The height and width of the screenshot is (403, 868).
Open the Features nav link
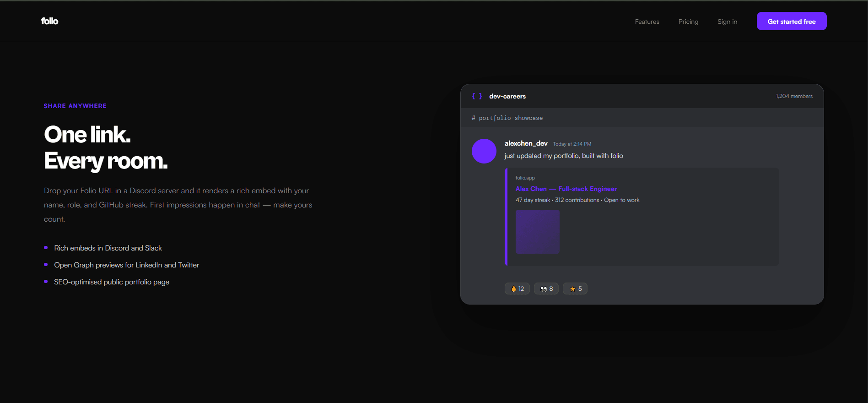tap(647, 22)
